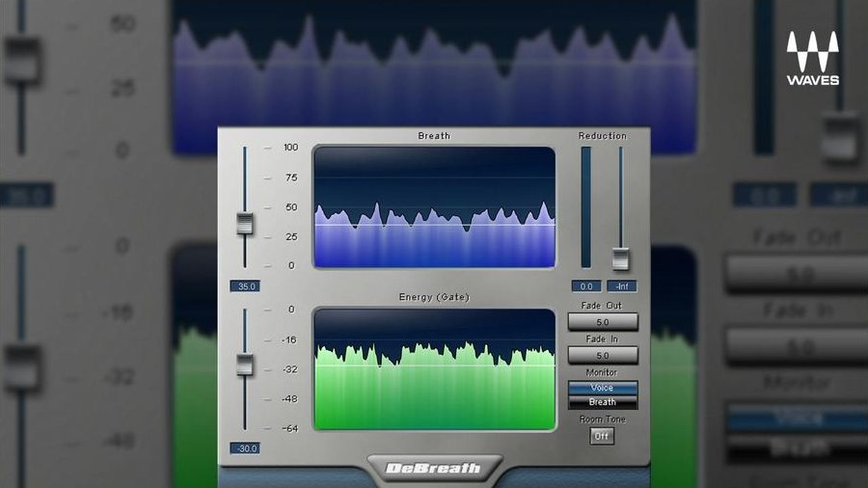Click the 75 mark on Breath scale

(291, 177)
